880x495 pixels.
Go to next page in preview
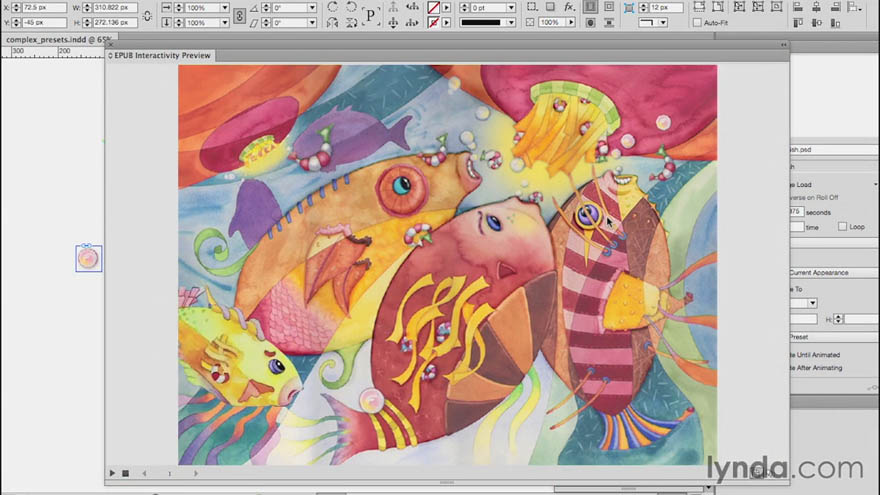pos(196,474)
